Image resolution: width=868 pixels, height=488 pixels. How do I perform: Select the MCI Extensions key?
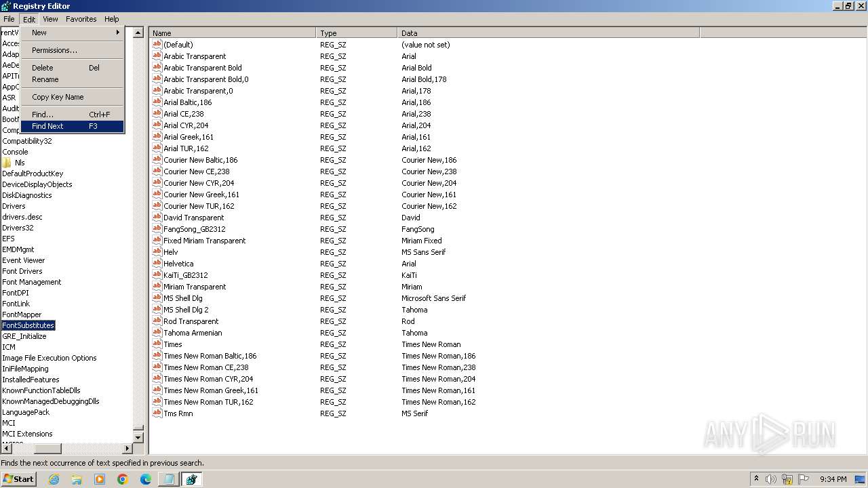27,434
